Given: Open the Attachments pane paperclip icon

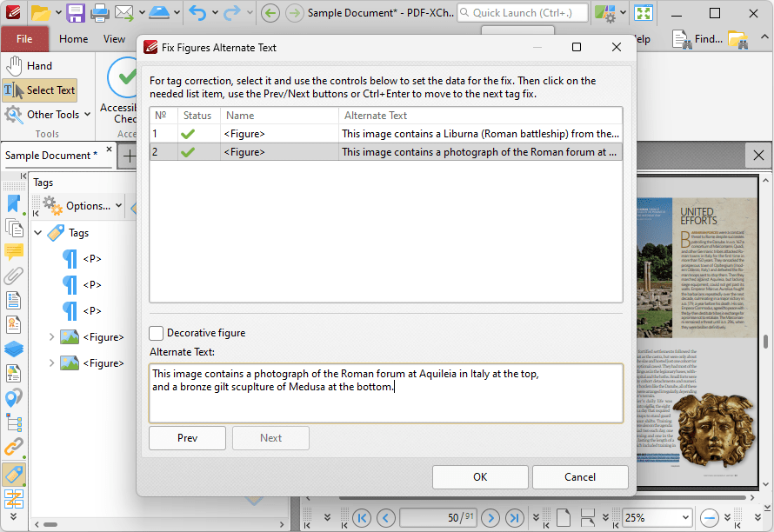Looking at the screenshot, I should click(14, 276).
